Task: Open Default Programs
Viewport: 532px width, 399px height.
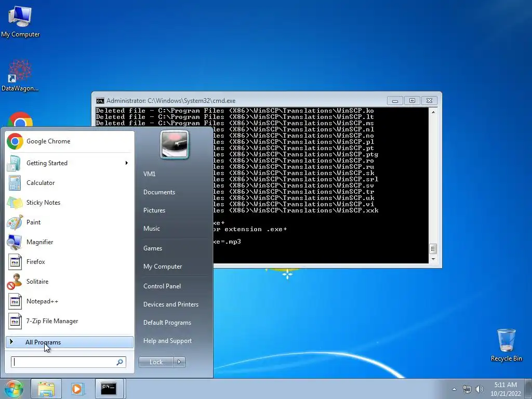Action: click(167, 323)
